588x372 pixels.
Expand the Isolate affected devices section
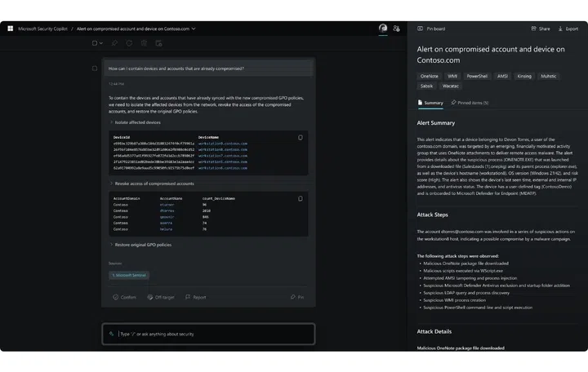pos(112,122)
